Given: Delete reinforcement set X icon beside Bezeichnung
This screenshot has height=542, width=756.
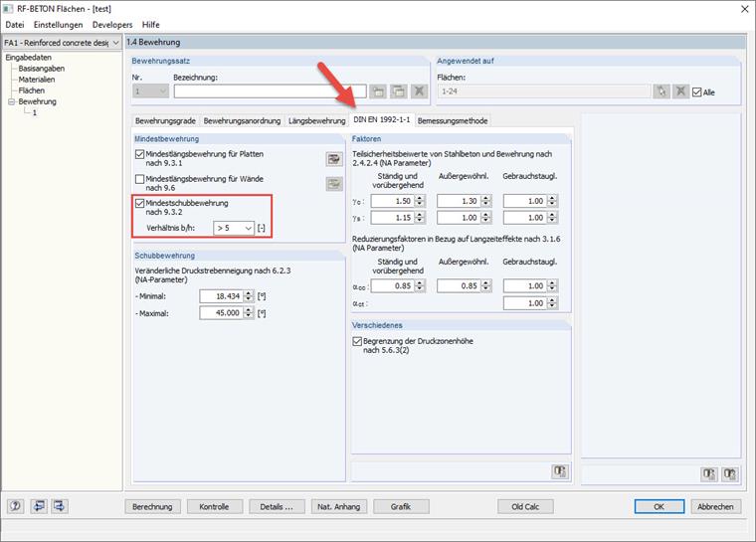Looking at the screenshot, I should pos(420,91).
